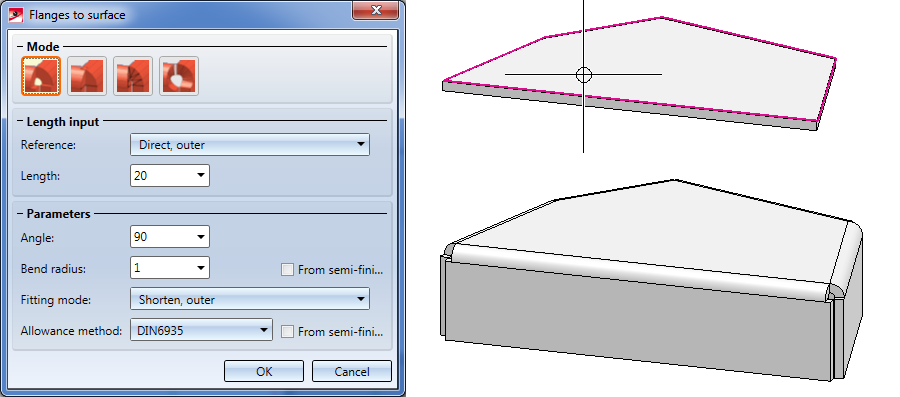The image size is (900, 397).
Task: Click the 'Length input' section heading
Action: (63, 122)
